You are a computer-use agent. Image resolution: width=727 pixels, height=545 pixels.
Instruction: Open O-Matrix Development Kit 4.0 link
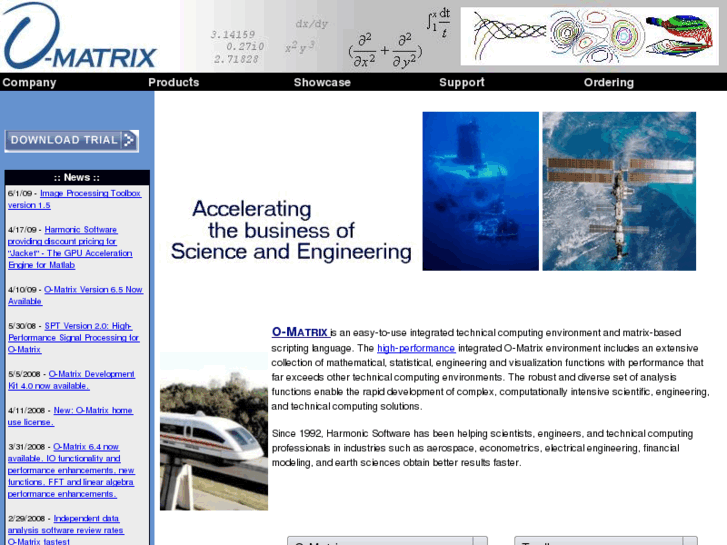click(x=71, y=379)
